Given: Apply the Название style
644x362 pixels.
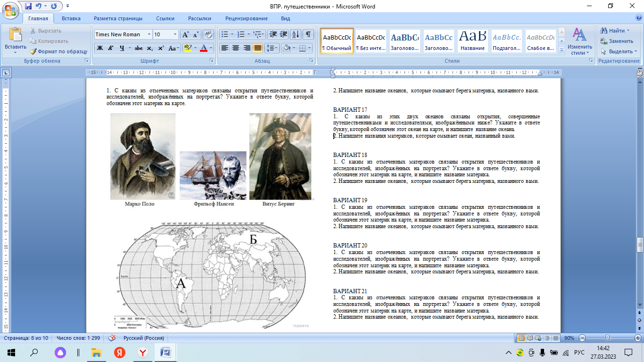Looking at the screenshot, I should (472, 41).
